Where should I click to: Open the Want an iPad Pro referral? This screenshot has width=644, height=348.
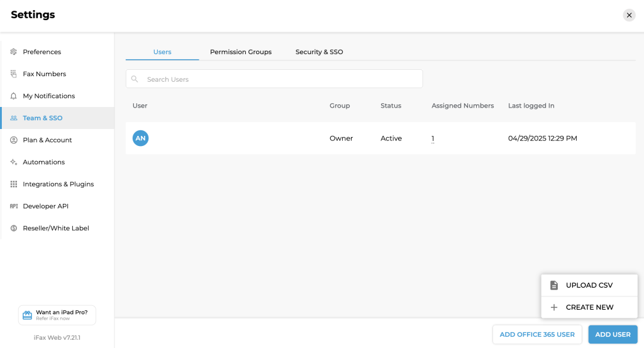pos(57,315)
